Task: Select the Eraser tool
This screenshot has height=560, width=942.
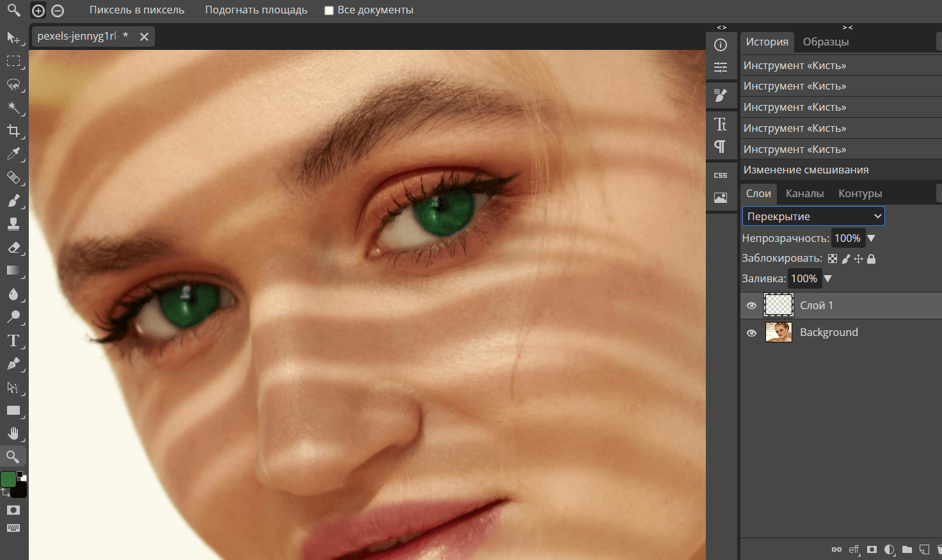Action: (13, 247)
